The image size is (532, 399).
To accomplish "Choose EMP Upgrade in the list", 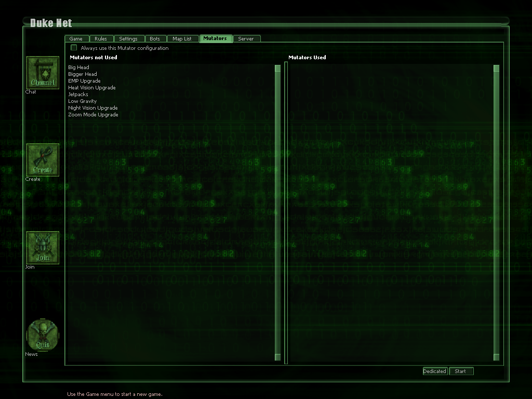I will (84, 81).
